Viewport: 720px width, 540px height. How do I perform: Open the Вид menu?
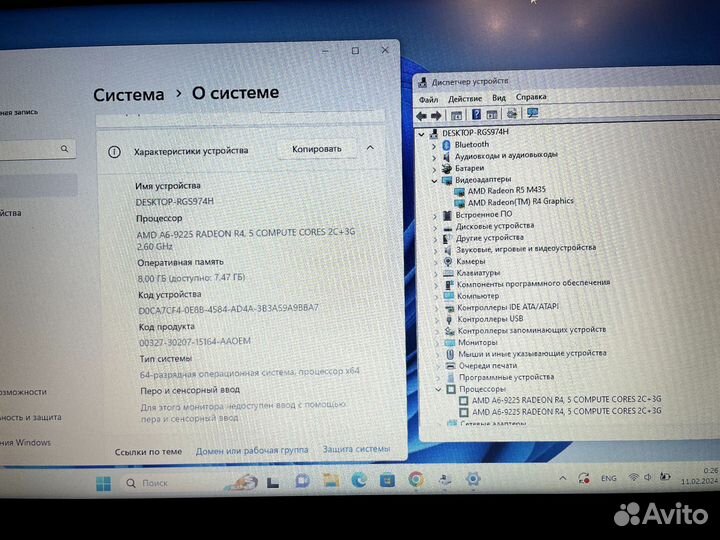pyautogui.click(x=499, y=97)
